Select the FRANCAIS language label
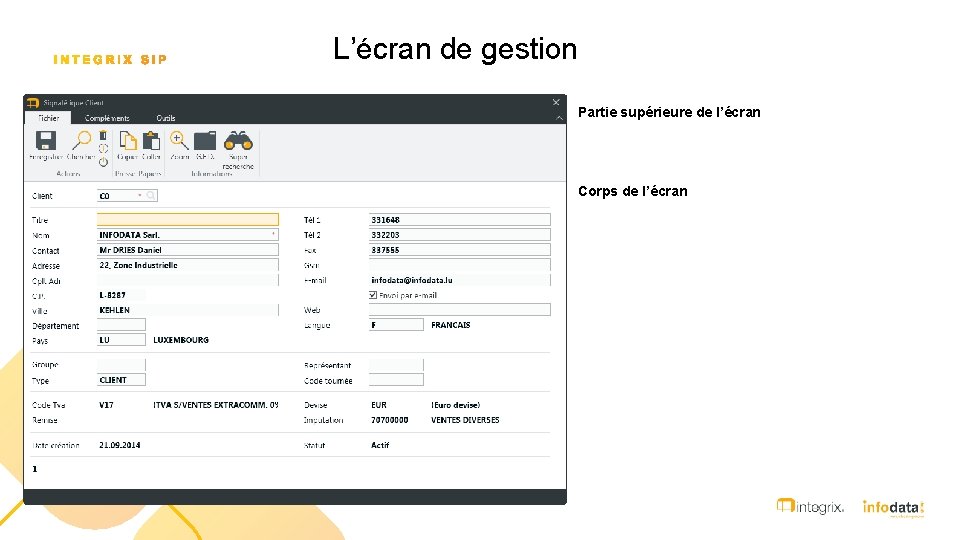Viewport: 960px width, 540px height. pos(451,325)
